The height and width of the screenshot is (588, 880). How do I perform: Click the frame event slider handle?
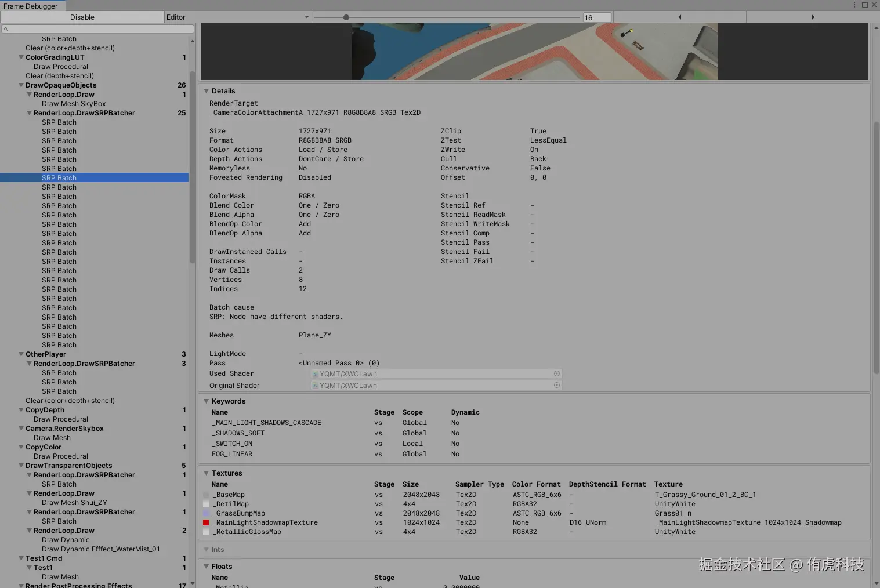(x=346, y=17)
